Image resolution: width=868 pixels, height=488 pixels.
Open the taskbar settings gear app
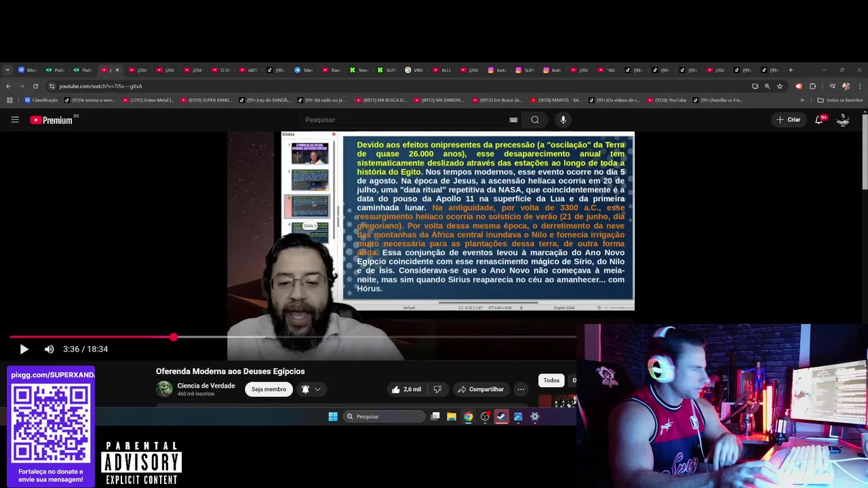pos(534,417)
